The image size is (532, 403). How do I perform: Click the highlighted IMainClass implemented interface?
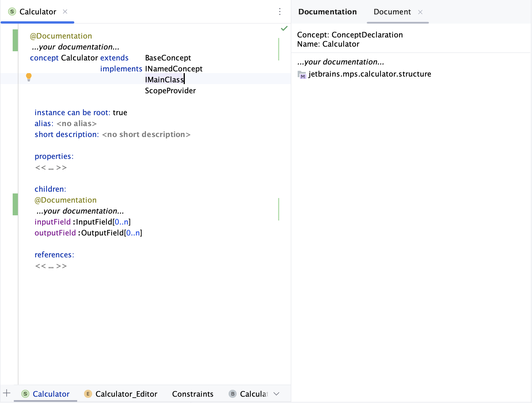[x=164, y=79]
